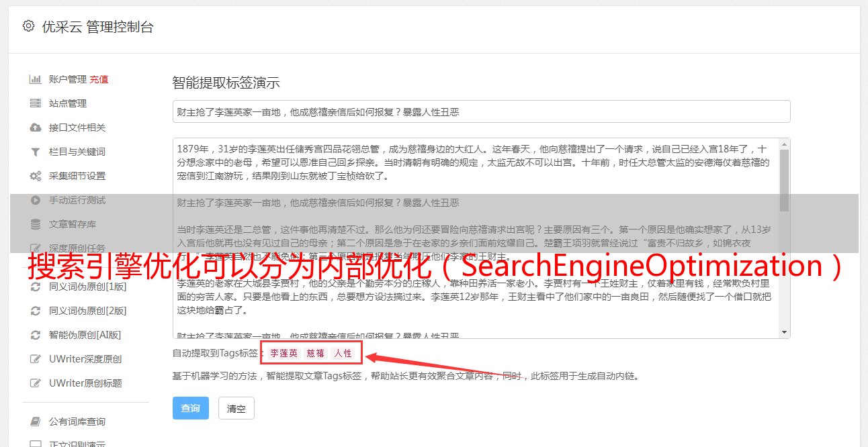Click the play circle icon for 手动运行测试
This screenshot has width=868, height=447.
pos(36,200)
